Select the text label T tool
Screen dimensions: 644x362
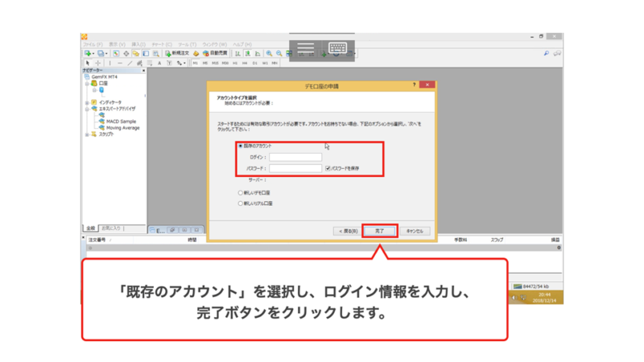coord(169,64)
